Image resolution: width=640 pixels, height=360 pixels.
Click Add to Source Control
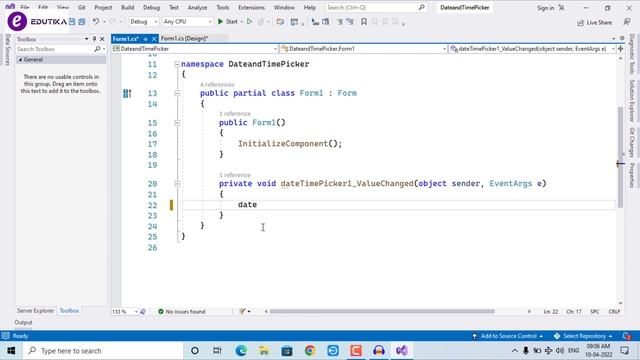[508, 336]
